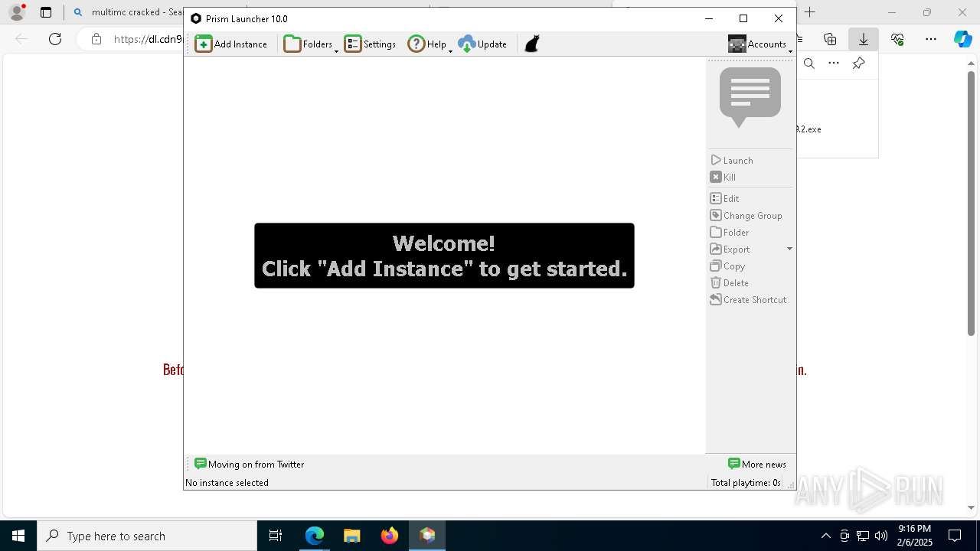Click the Edge Downloads toolbar icon
Image resolution: width=980 pixels, height=551 pixels.
(x=863, y=39)
